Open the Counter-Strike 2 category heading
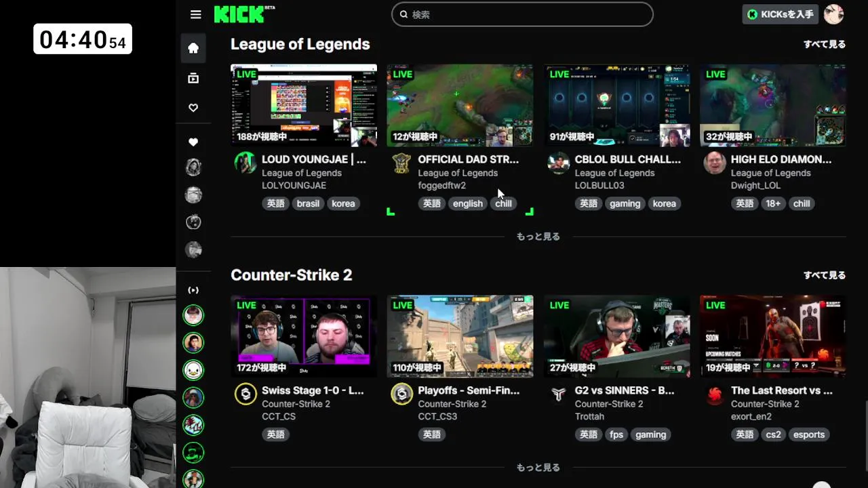Screen dimensions: 868x488 click(292, 275)
